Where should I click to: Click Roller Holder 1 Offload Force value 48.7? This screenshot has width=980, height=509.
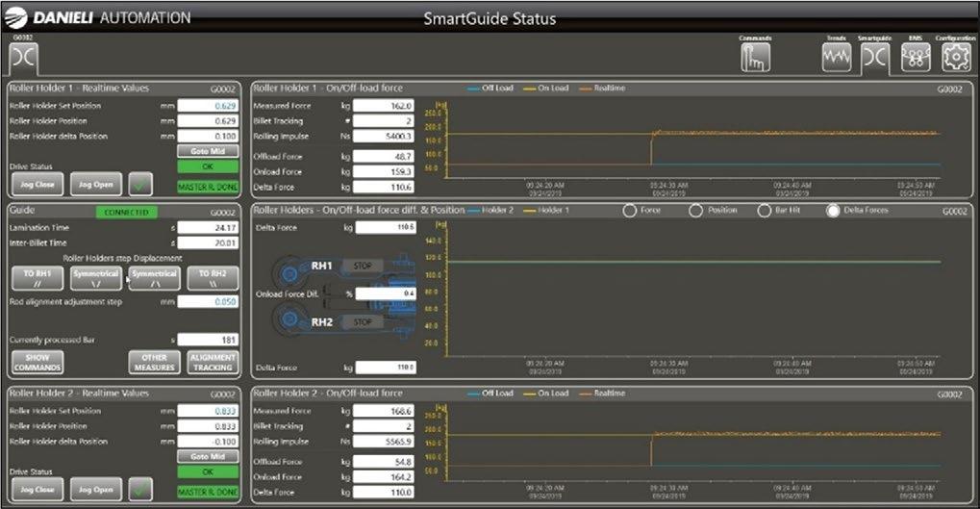(384, 156)
